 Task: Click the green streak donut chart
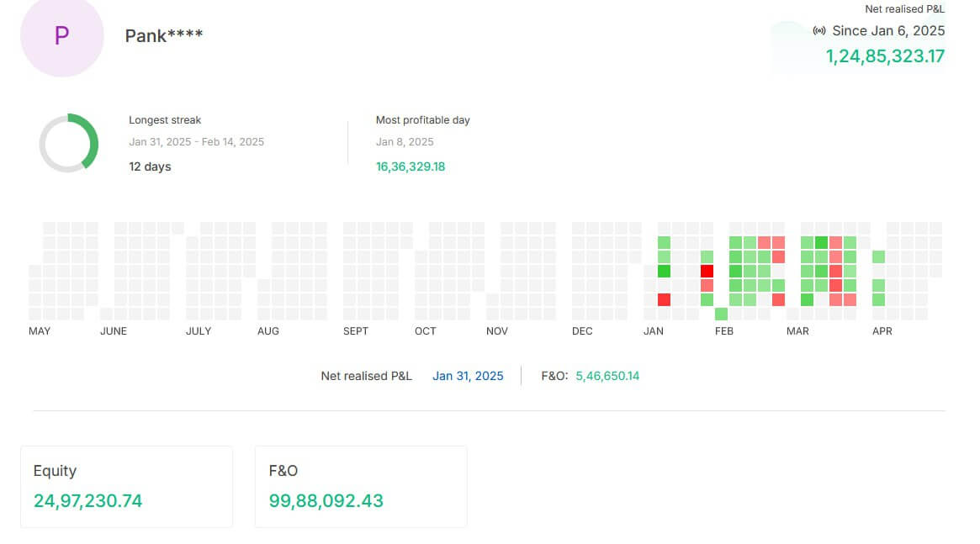(x=69, y=143)
